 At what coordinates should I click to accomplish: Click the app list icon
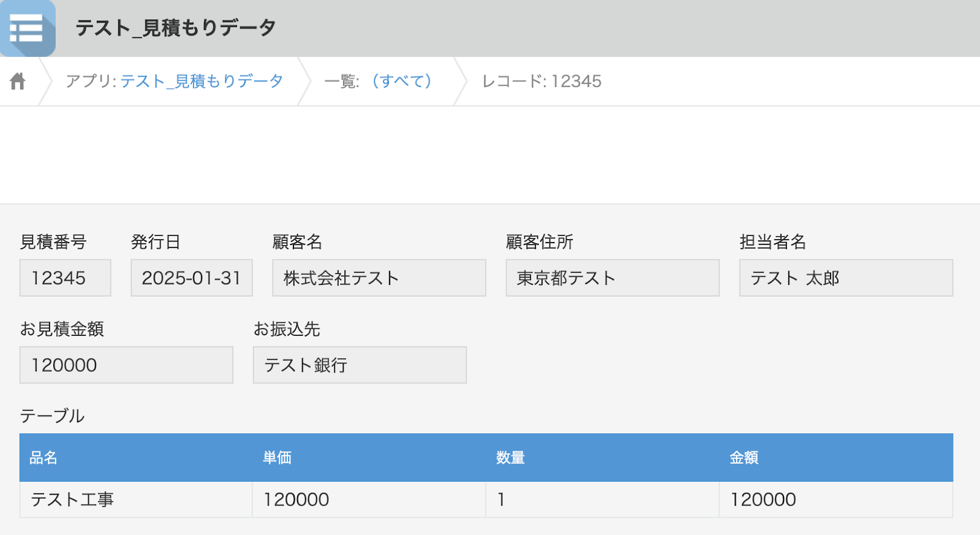pyautogui.click(x=28, y=28)
